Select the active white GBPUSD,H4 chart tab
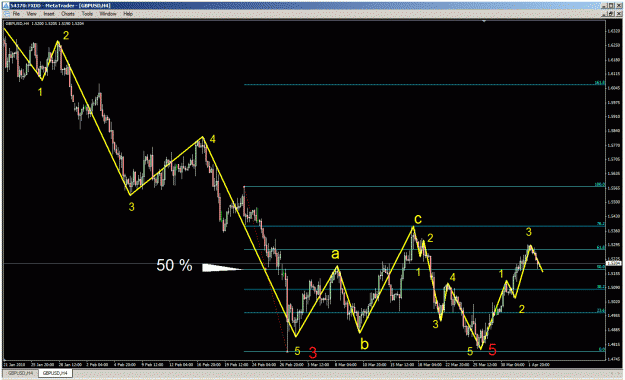625x380 pixels. (x=55, y=373)
